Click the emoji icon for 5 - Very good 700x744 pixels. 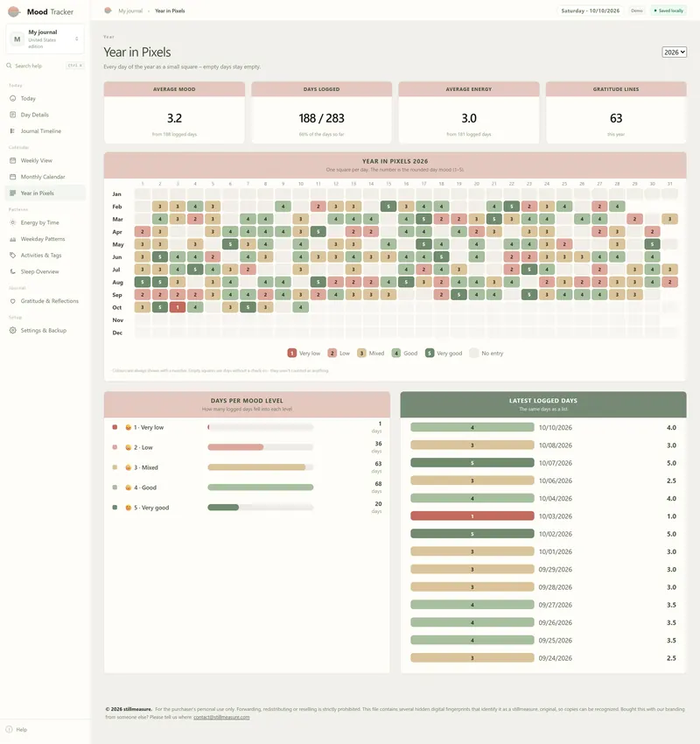click(128, 508)
